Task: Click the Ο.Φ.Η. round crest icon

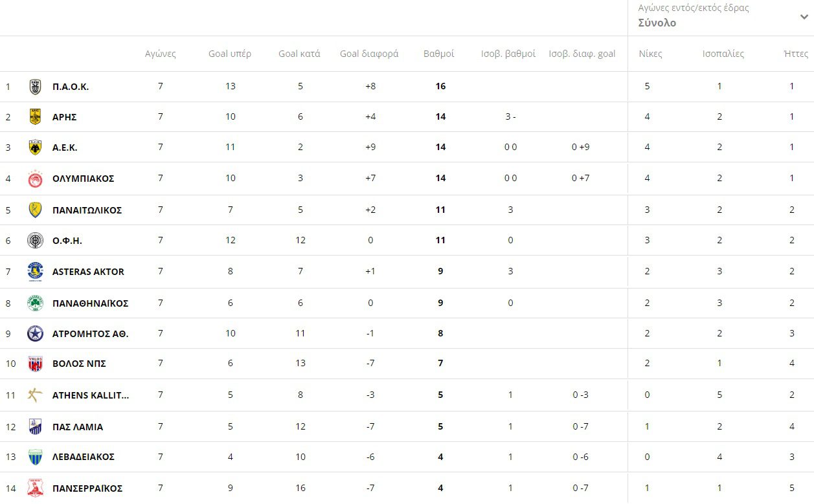Action: (x=36, y=241)
